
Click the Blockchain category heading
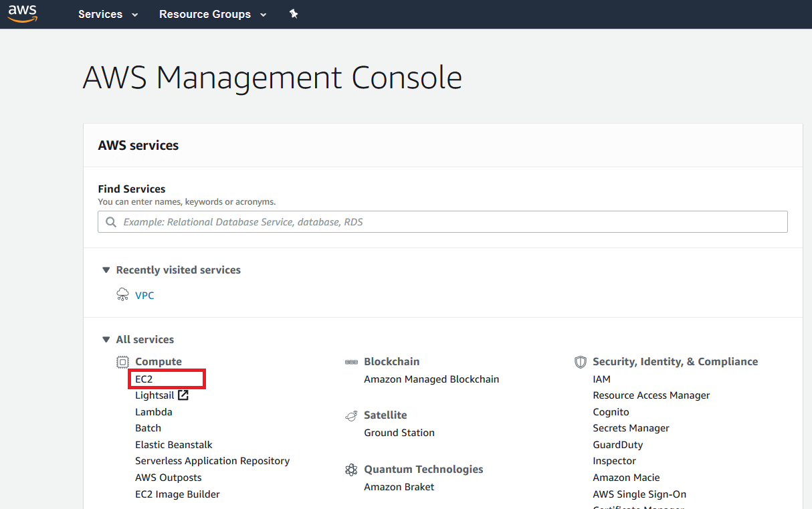[x=392, y=362]
